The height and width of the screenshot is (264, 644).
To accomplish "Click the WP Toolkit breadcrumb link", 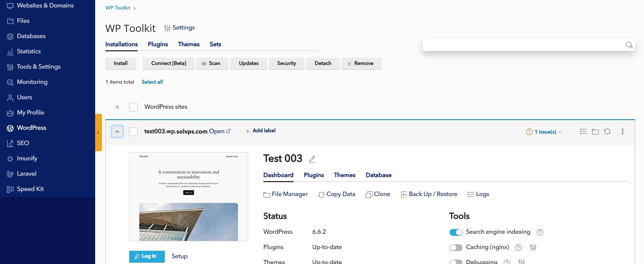I will (118, 8).
